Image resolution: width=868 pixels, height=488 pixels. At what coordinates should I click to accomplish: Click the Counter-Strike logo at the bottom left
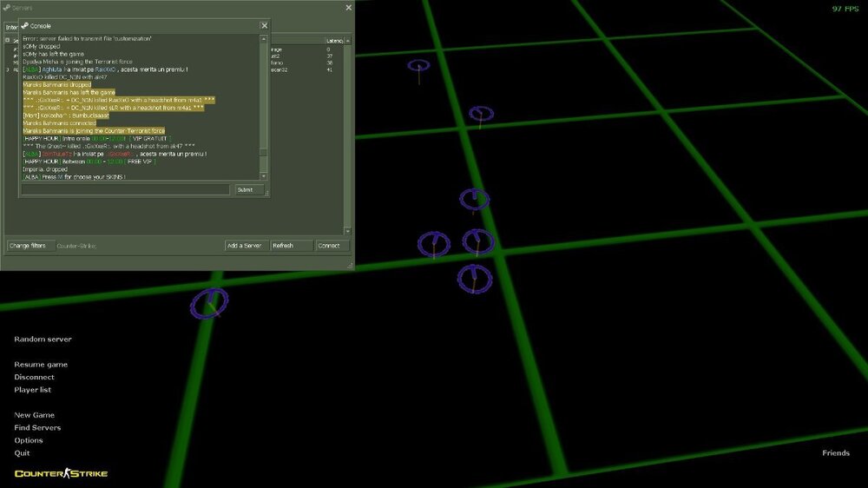[62, 473]
